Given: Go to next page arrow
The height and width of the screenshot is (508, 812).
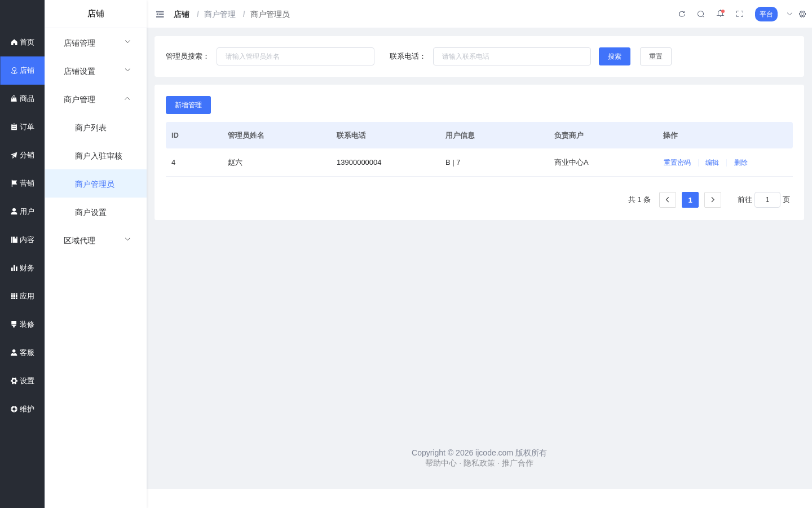Looking at the screenshot, I should coord(713,200).
